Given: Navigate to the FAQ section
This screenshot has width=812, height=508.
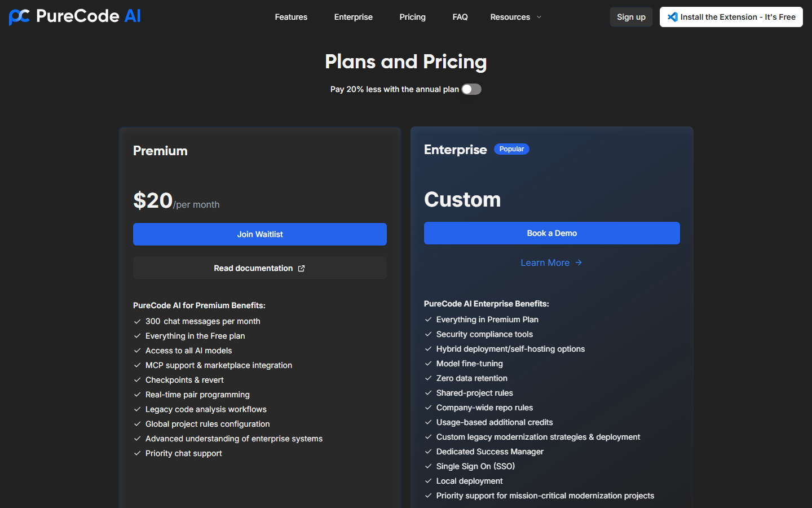Looking at the screenshot, I should click(x=460, y=17).
